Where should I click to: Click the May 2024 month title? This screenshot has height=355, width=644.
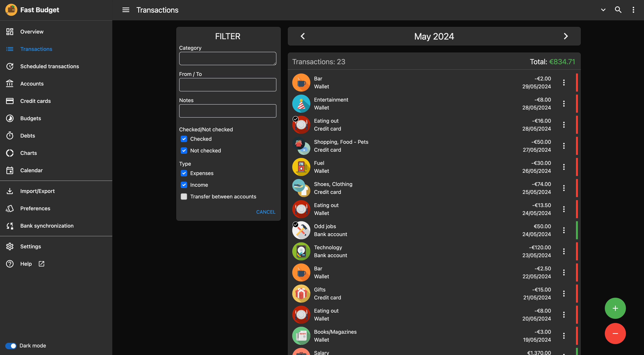[x=434, y=37]
